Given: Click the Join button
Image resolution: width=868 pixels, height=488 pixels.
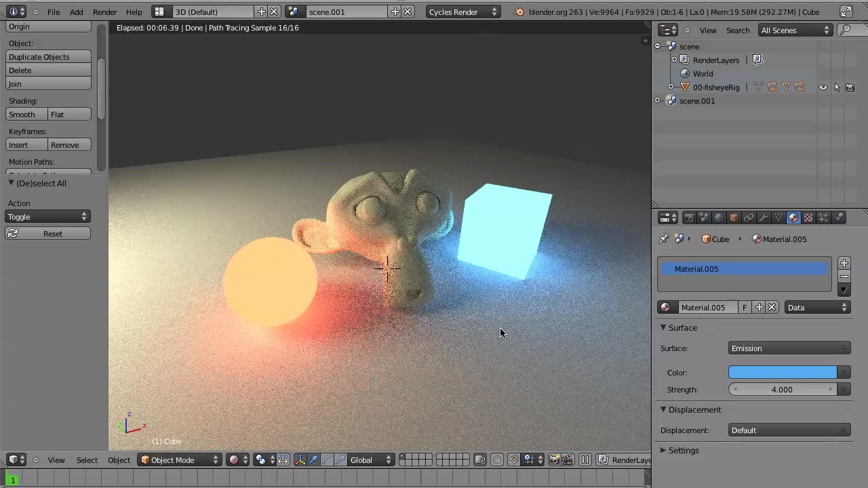Looking at the screenshot, I should click(48, 84).
